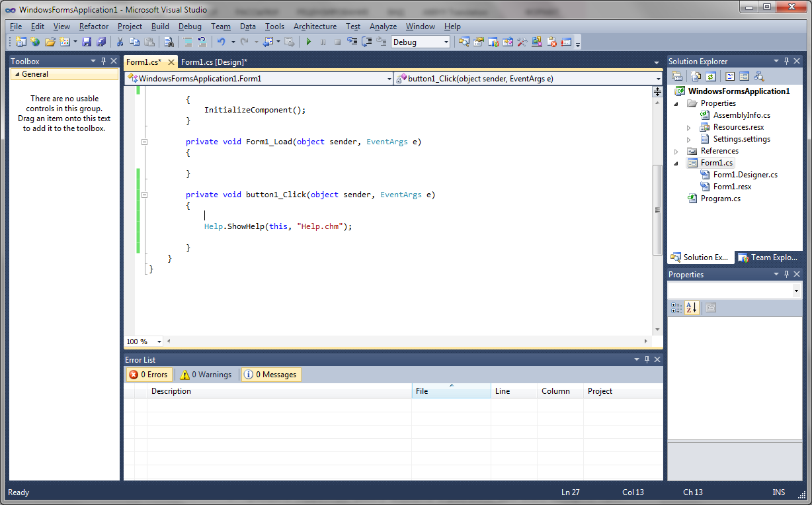Sort Error List by File column
Screen dimensions: 812x505
(x=451, y=391)
